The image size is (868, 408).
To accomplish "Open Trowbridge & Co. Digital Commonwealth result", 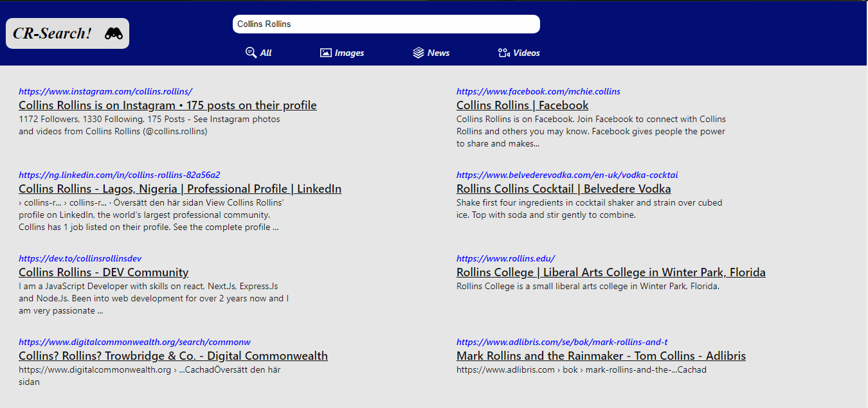I will 173,356.
